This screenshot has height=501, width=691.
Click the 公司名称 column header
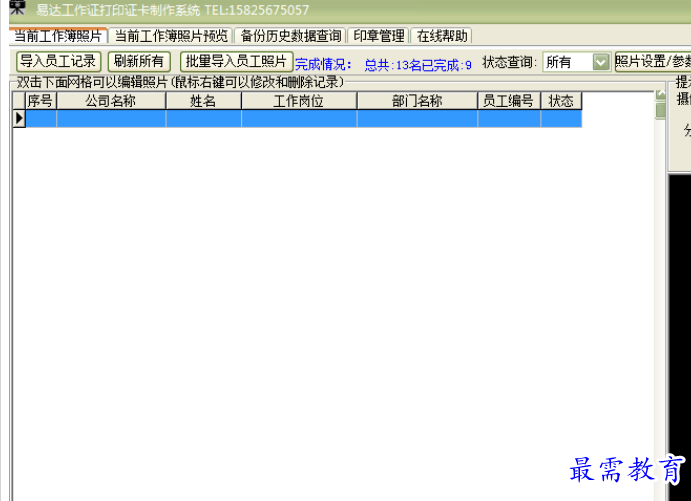pyautogui.click(x=111, y=101)
